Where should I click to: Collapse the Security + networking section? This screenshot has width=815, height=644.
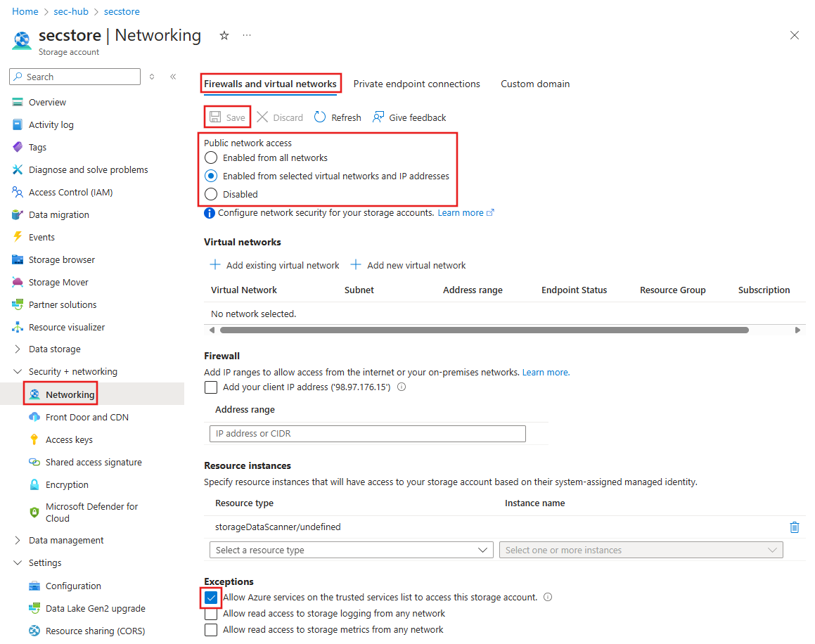(x=18, y=372)
